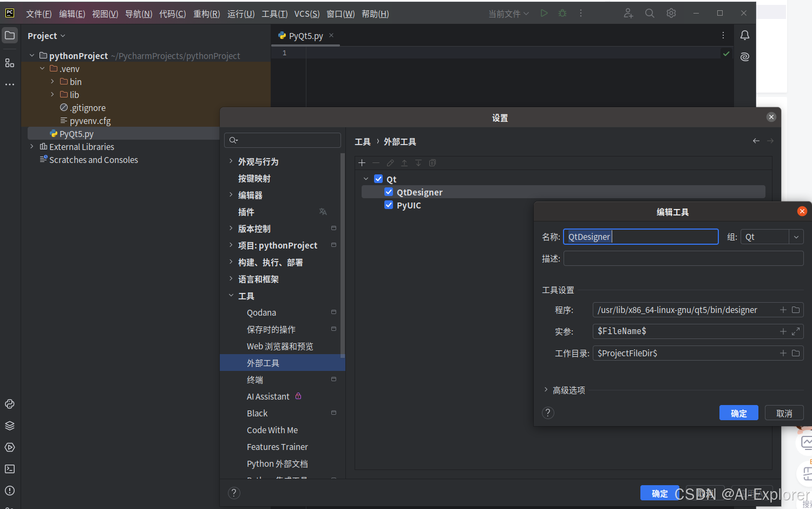This screenshot has height=509, width=812.
Task: Open the Navigate menu
Action: click(139, 14)
